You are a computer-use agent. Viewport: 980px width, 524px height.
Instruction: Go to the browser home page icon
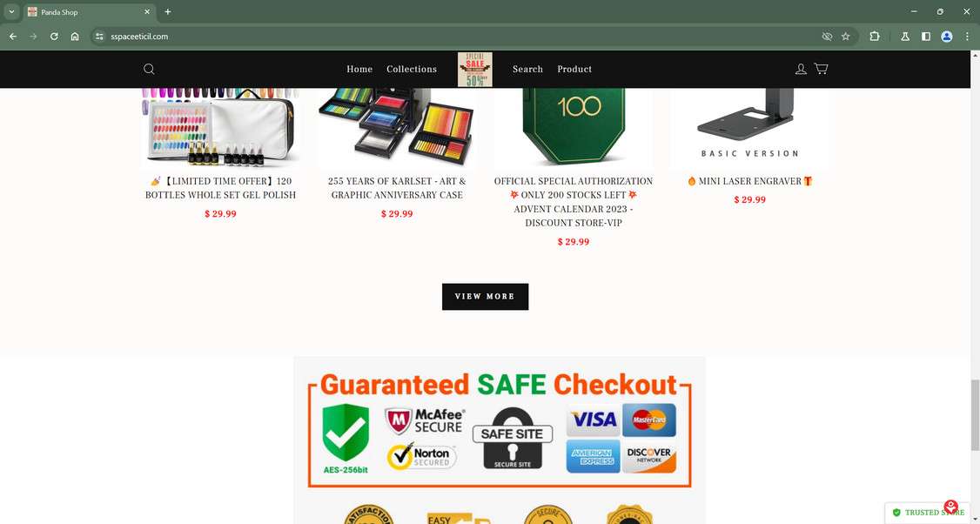point(75,37)
